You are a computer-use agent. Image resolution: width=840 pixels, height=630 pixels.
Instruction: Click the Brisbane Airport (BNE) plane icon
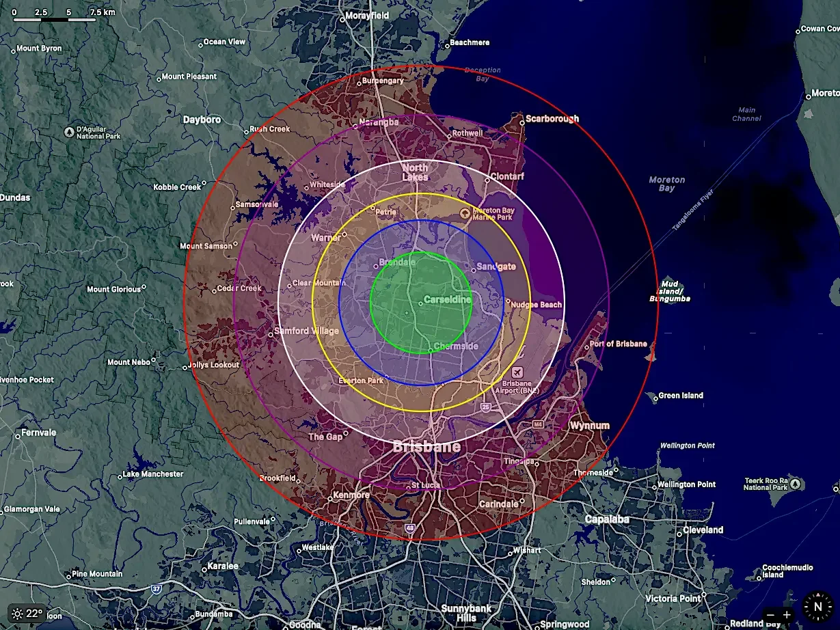[519, 374]
